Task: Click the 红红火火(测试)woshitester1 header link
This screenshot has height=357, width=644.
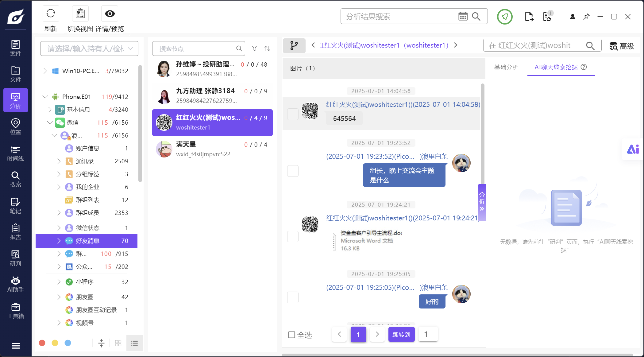Action: pyautogui.click(x=384, y=45)
